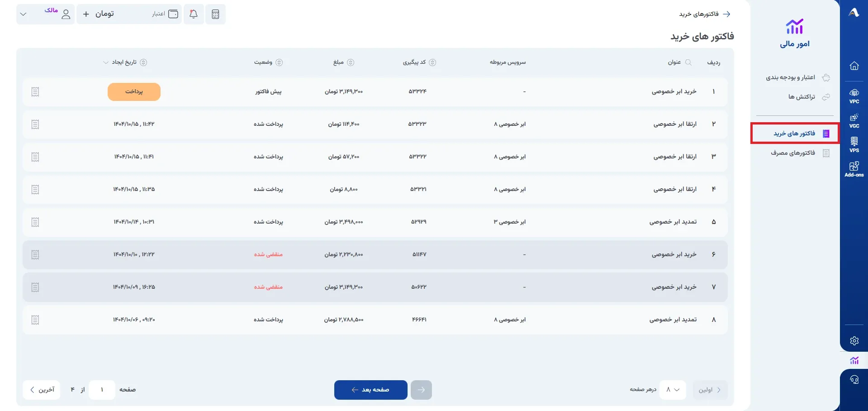
Task: Open the calculator icon in top bar
Action: coord(215,14)
